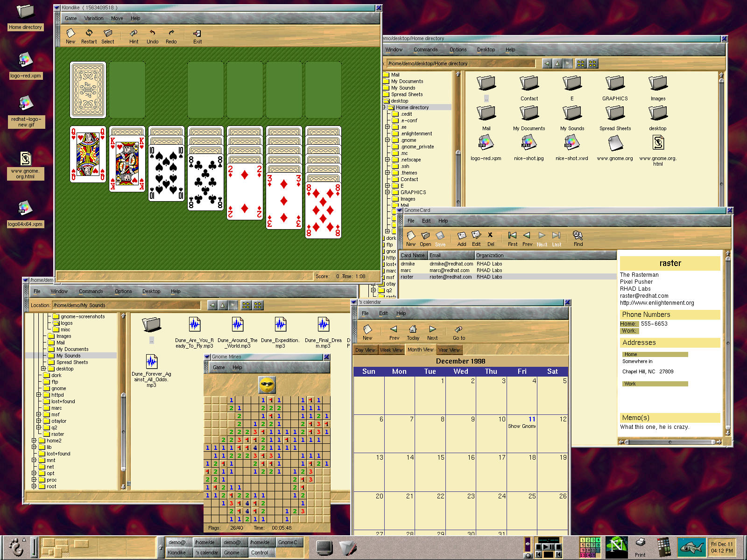Jump to Today in calendar
The image size is (747, 560).
click(x=413, y=332)
